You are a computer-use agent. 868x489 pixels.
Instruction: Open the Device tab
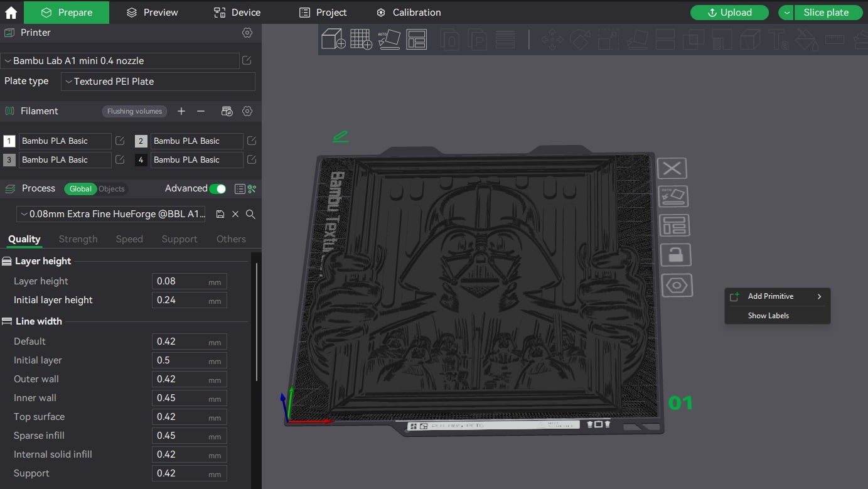237,13
